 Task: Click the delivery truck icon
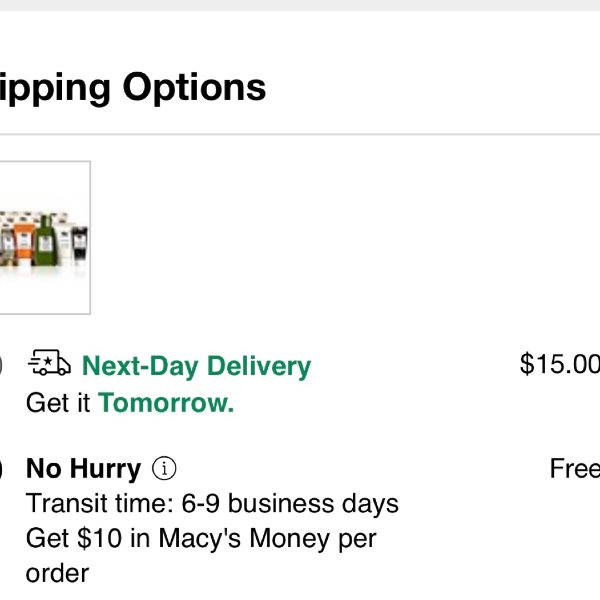pyautogui.click(x=49, y=362)
